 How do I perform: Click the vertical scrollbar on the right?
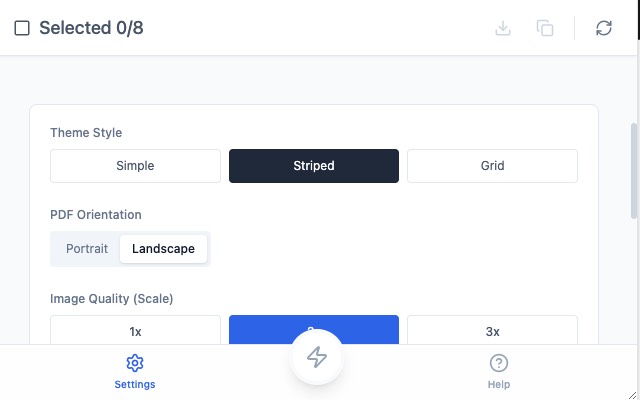coord(634,170)
